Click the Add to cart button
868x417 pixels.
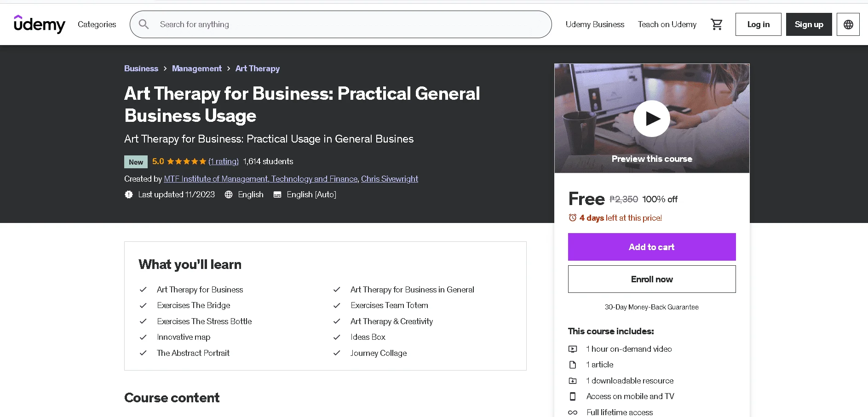(x=652, y=247)
